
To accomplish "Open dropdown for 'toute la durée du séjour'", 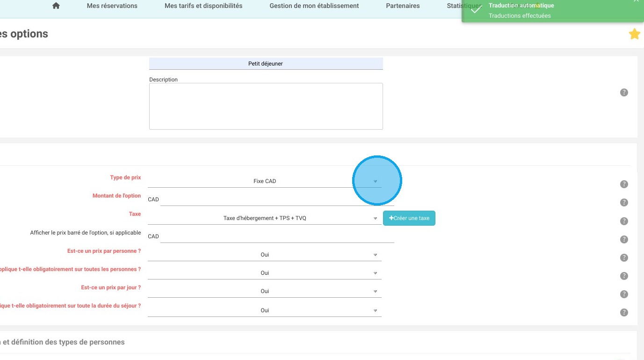I will (x=265, y=310).
